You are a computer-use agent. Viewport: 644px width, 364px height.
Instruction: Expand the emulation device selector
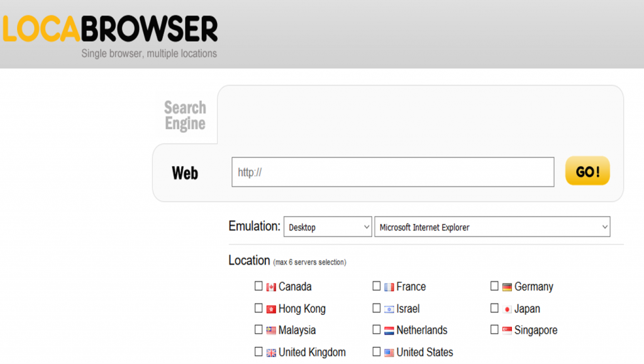(327, 227)
